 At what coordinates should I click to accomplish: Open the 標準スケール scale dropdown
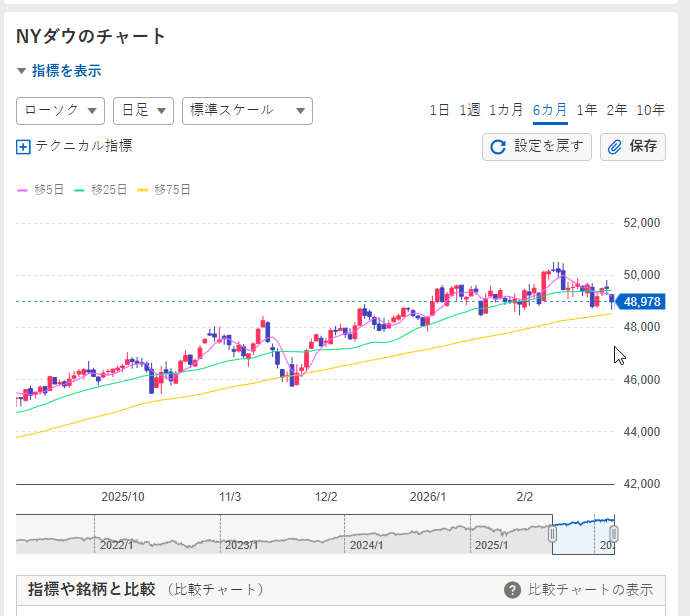[247, 111]
